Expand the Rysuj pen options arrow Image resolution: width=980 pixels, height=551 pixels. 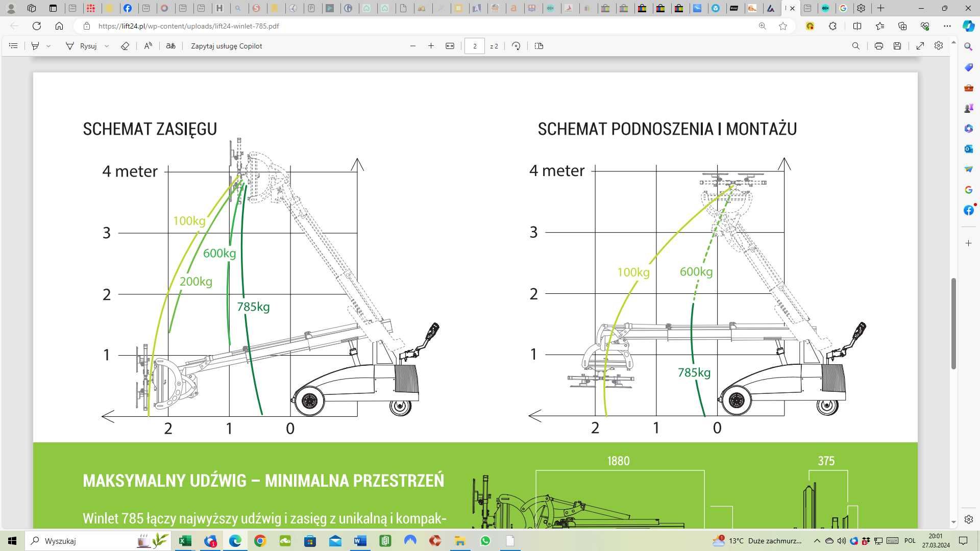[107, 46]
